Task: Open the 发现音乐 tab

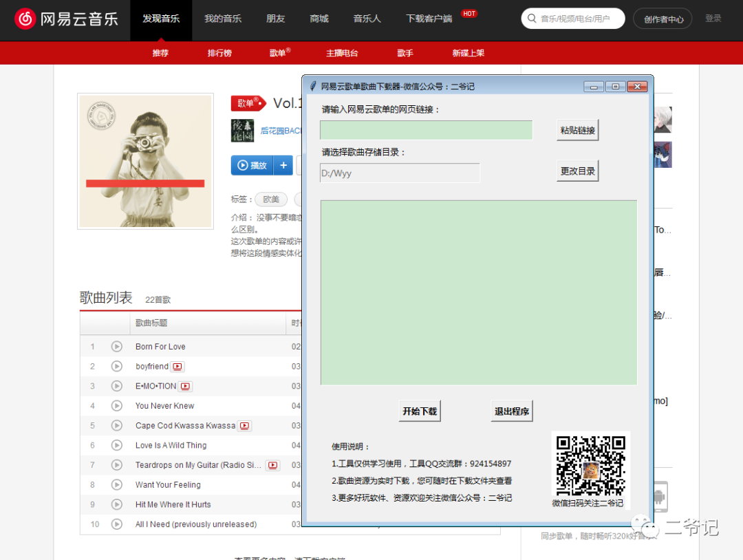Action: (161, 19)
